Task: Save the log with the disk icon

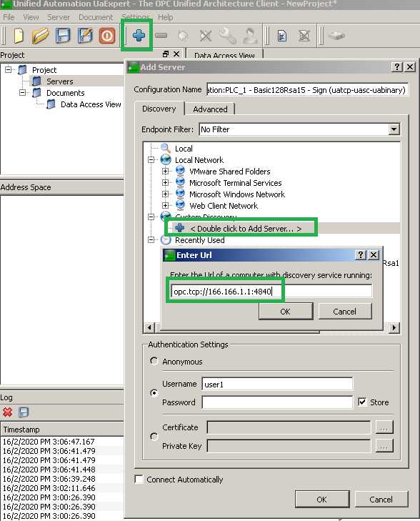Action: pos(24,412)
